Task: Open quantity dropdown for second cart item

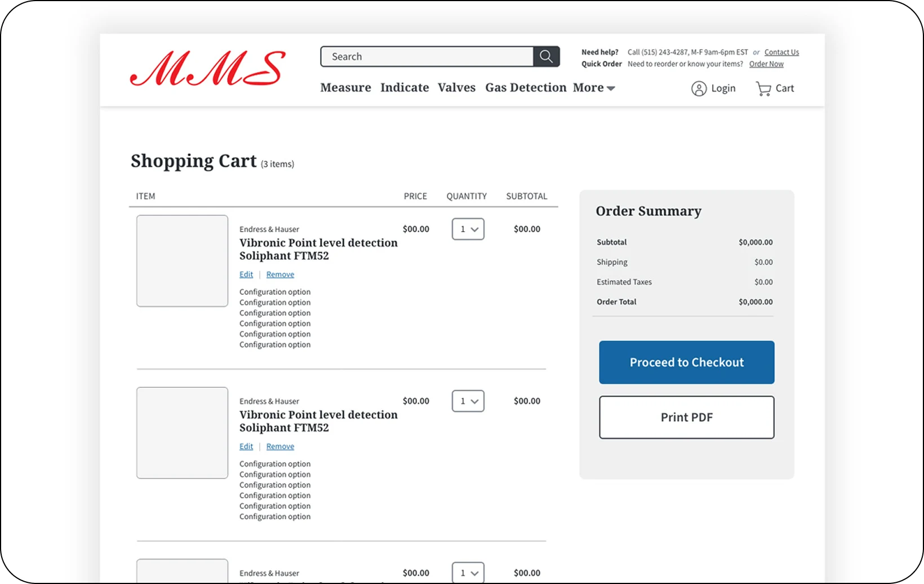Action: [x=468, y=401]
